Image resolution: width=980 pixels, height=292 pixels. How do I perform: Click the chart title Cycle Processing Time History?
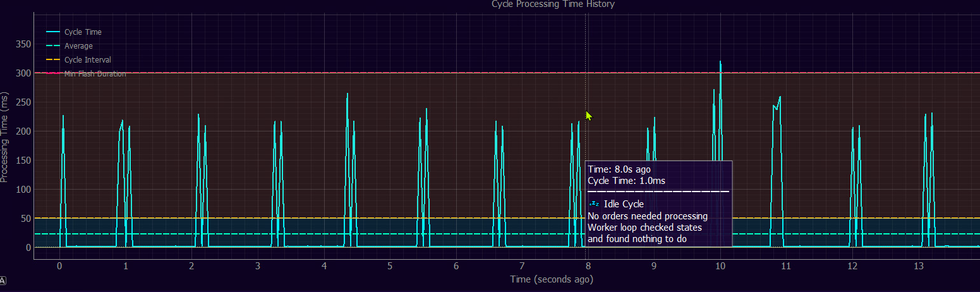[553, 4]
